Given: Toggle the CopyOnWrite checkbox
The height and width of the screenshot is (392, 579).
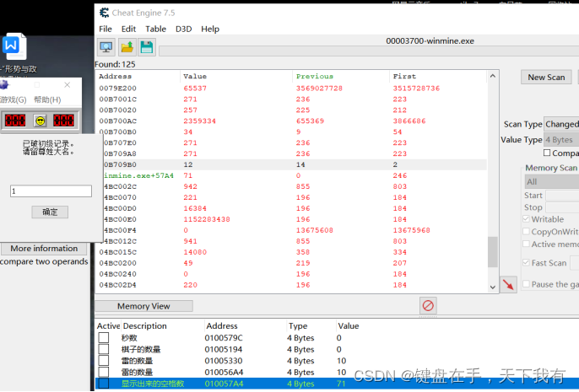Looking at the screenshot, I should 526,232.
